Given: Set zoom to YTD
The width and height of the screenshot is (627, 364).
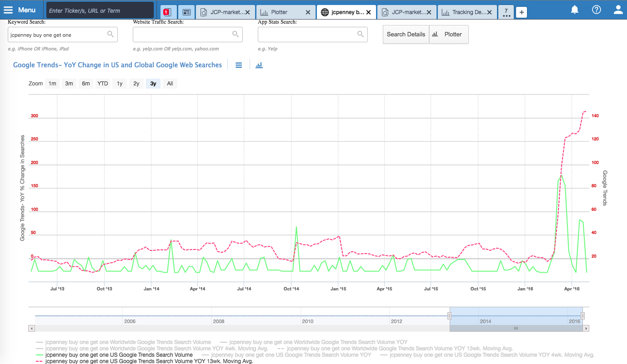Looking at the screenshot, I should click(x=103, y=84).
